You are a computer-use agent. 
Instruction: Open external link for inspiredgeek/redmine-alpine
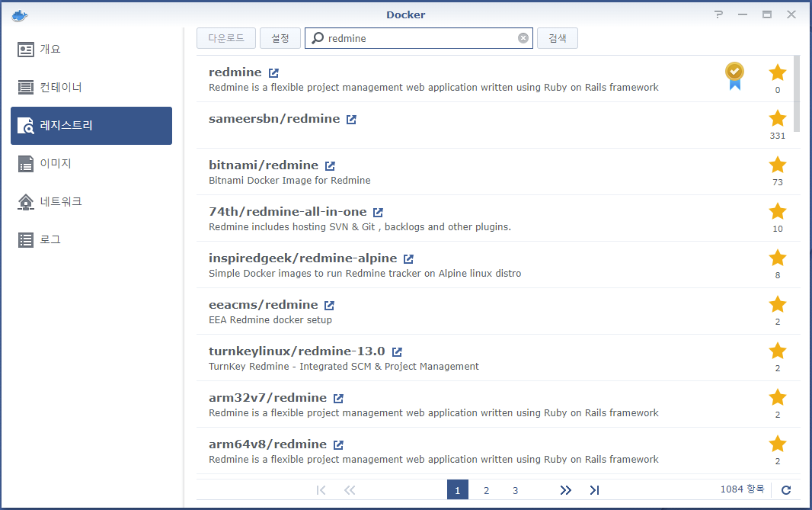click(x=408, y=258)
